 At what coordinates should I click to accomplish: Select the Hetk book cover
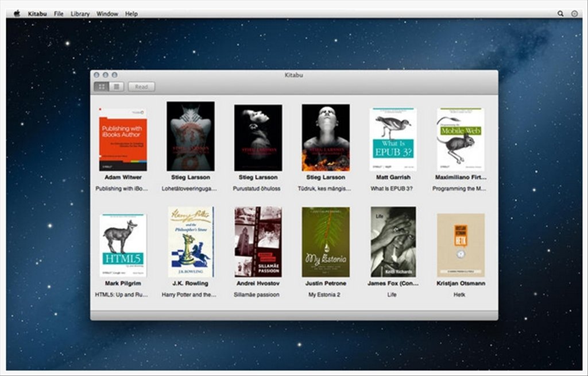461,245
